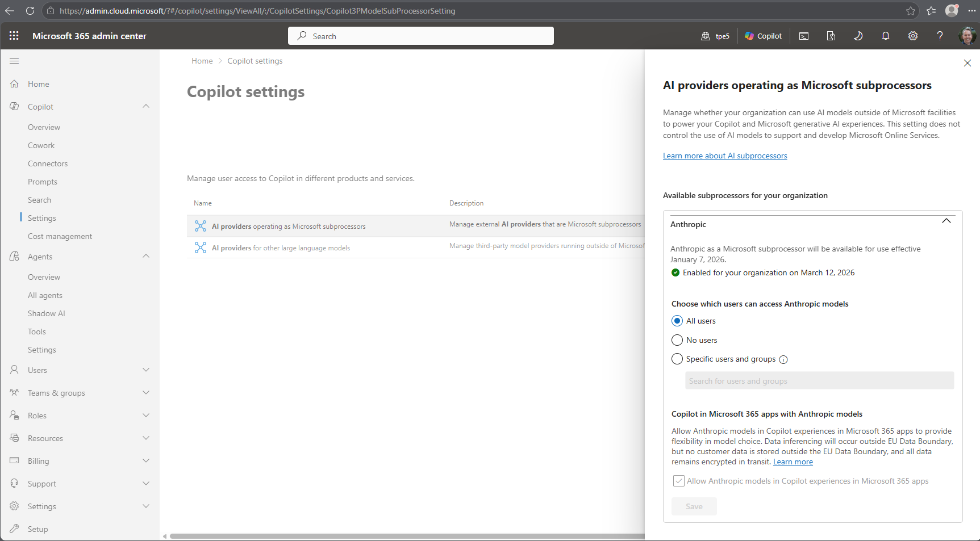Reload the page with refresh icon
Screen dimensions: 980x541
click(x=30, y=11)
